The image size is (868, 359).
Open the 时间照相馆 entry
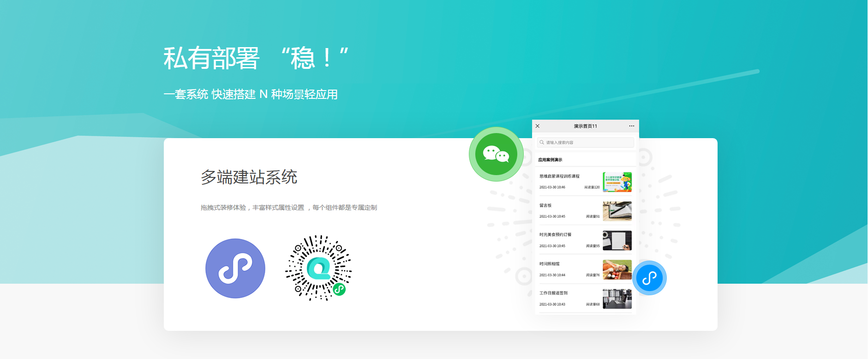point(549,264)
